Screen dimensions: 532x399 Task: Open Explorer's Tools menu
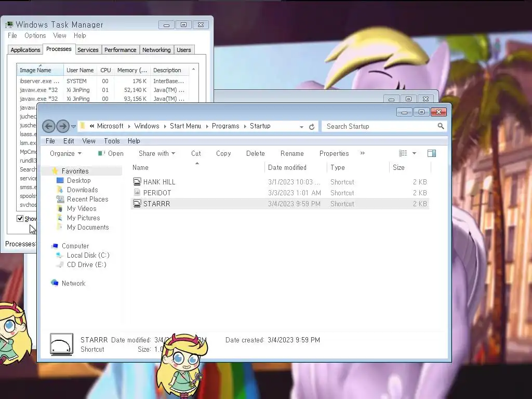pyautogui.click(x=112, y=141)
